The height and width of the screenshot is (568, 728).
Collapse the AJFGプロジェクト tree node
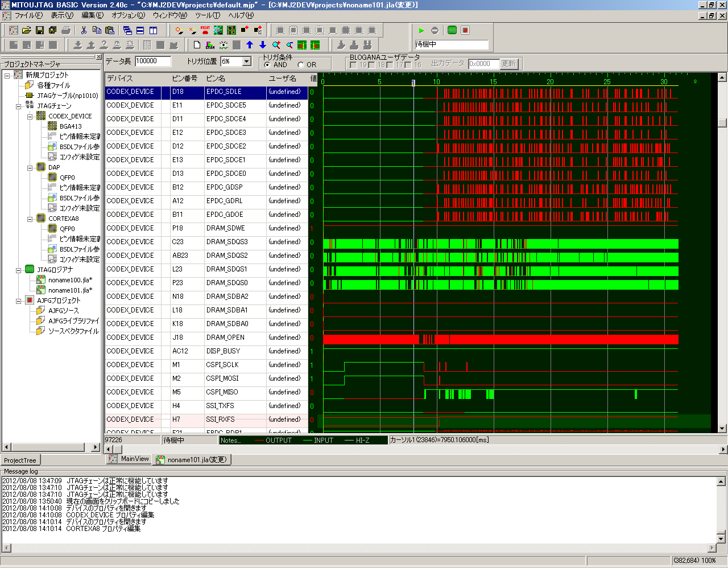(19, 301)
